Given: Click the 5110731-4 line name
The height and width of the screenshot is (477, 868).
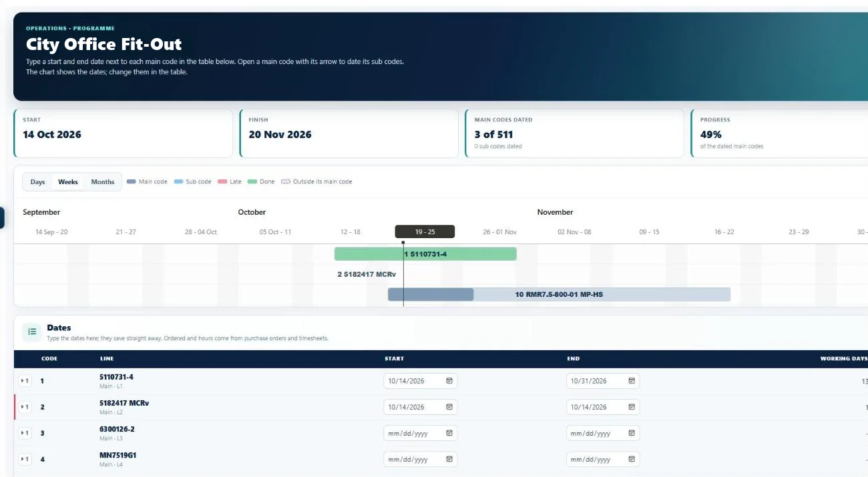Looking at the screenshot, I should 116,377.
